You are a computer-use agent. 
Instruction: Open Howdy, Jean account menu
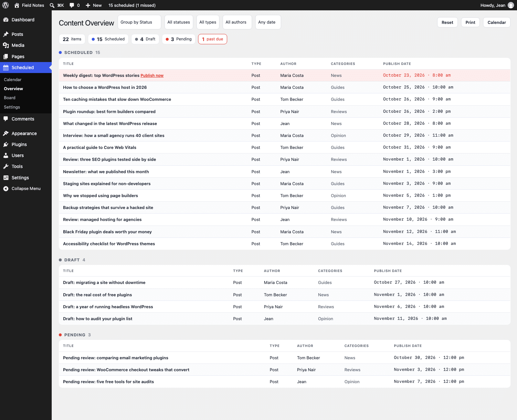[x=497, y=5]
